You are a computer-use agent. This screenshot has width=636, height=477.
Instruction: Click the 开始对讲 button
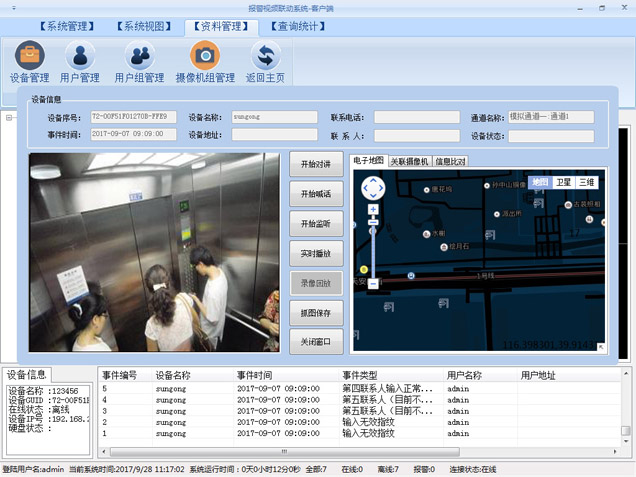315,163
